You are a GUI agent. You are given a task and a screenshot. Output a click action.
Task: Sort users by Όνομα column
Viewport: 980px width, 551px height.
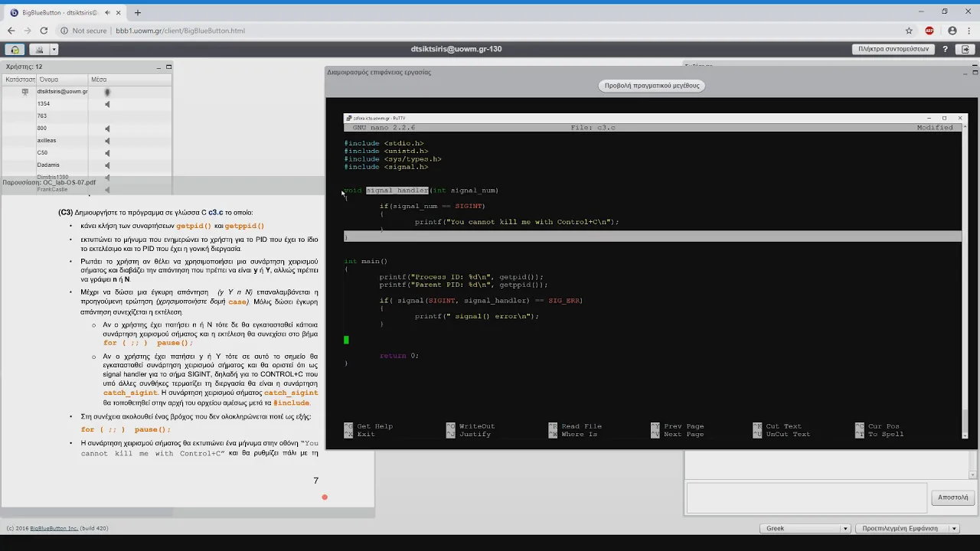(63, 80)
